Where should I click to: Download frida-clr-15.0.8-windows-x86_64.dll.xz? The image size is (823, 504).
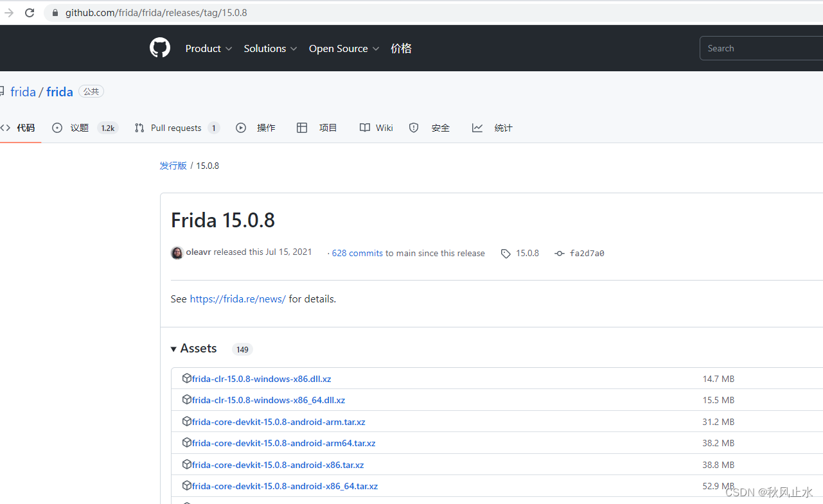[269, 400]
